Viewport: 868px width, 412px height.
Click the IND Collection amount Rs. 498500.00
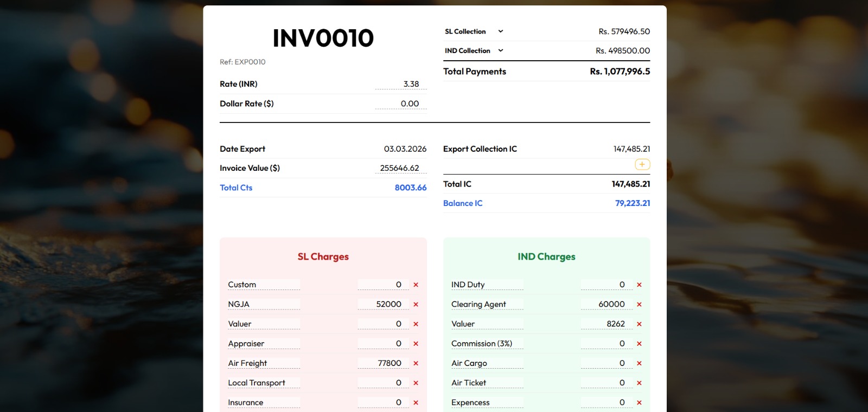pyautogui.click(x=623, y=50)
